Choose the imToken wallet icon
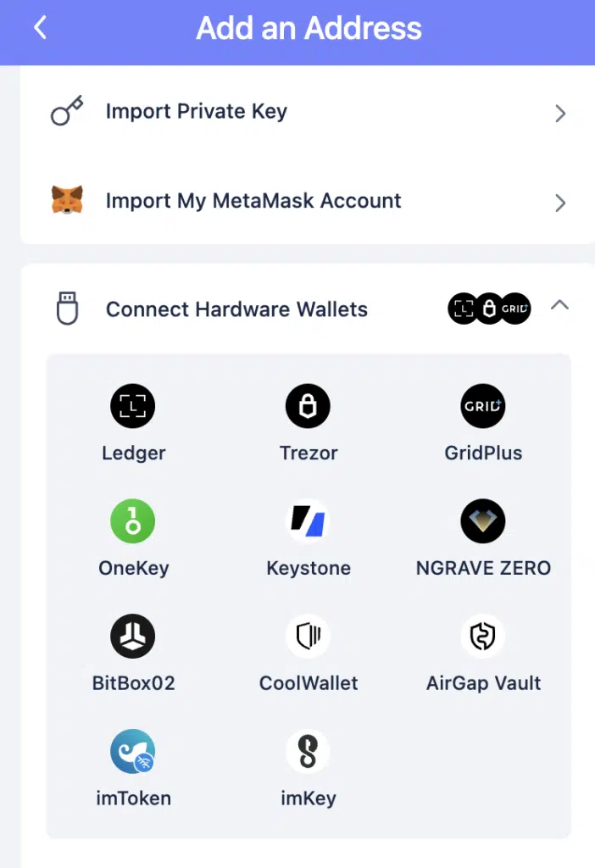 (x=133, y=751)
